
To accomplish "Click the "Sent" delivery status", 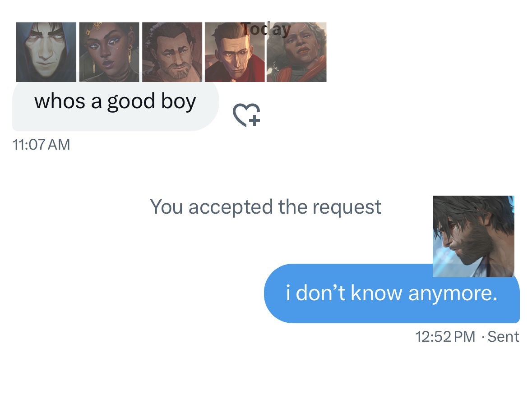I will coord(504,337).
